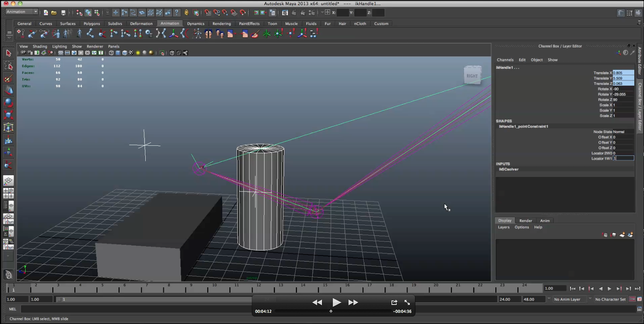Screen dimensions: 644x324
Task: Click the lock selection icon
Action: tap(186, 12)
